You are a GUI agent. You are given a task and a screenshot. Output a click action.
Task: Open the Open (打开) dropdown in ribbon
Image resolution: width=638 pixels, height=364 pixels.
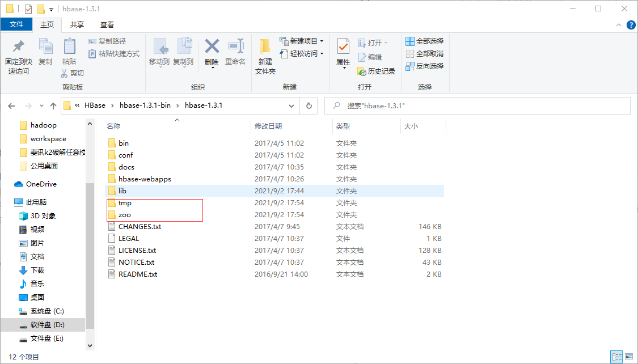(373, 43)
